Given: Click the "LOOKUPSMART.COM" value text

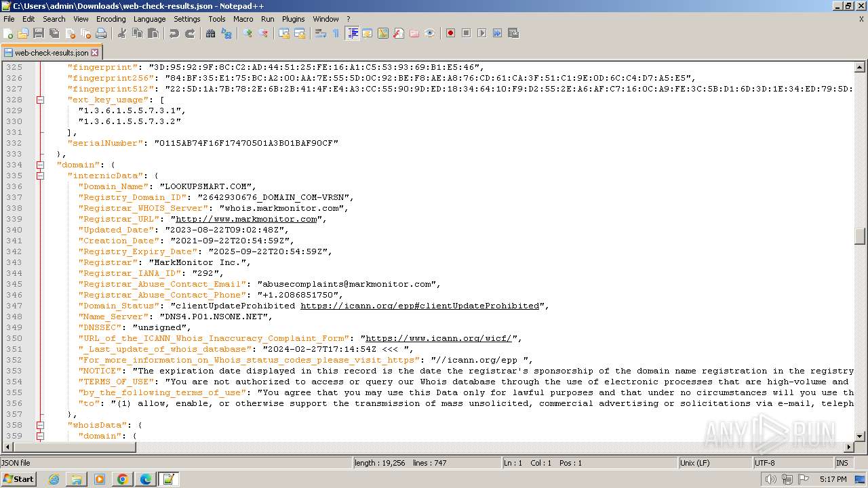Looking at the screenshot, I should click(x=207, y=186).
